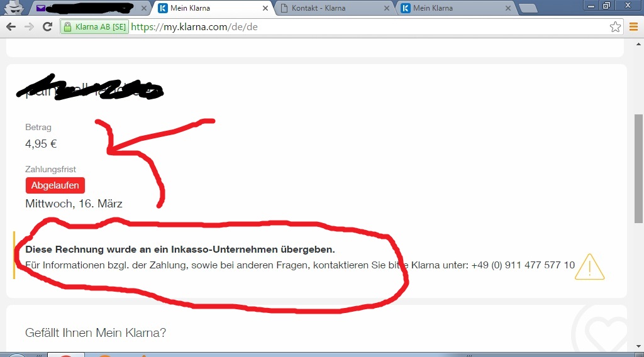Click the browser forward arrow
Screen dimensions: 644x357
coord(29,27)
